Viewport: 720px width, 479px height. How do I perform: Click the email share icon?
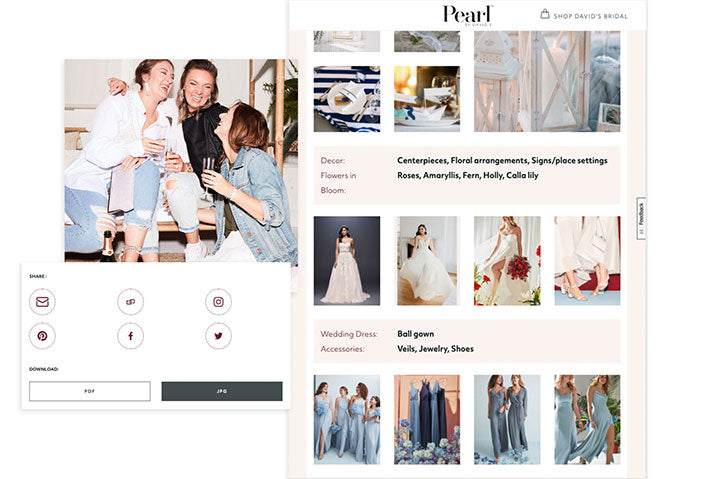point(42,301)
